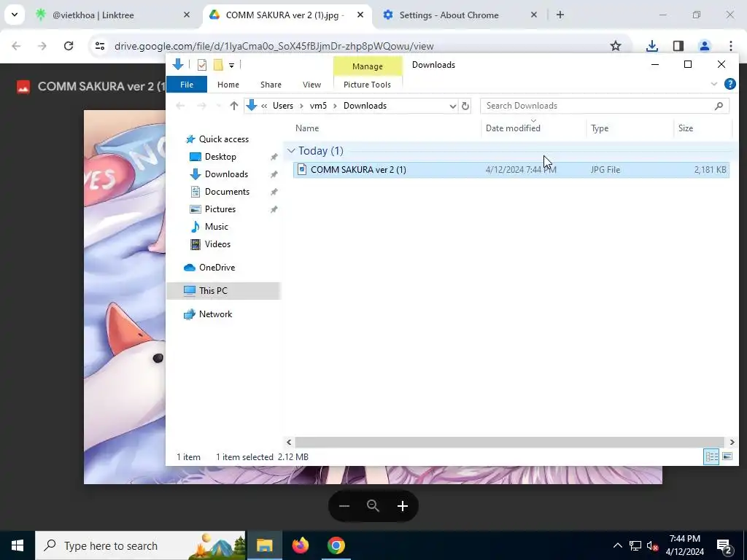Screen dimensions: 747x560
Task: Open Music in navigation pane
Action: tap(216, 227)
